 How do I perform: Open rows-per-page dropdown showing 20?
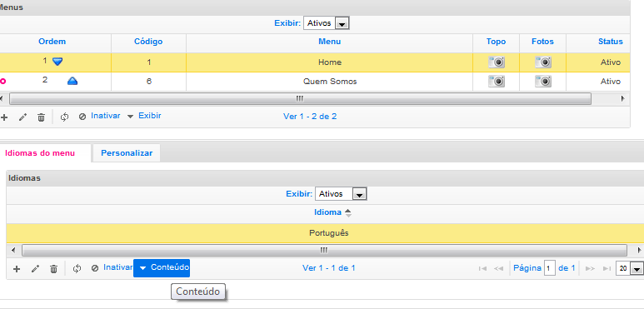629,269
